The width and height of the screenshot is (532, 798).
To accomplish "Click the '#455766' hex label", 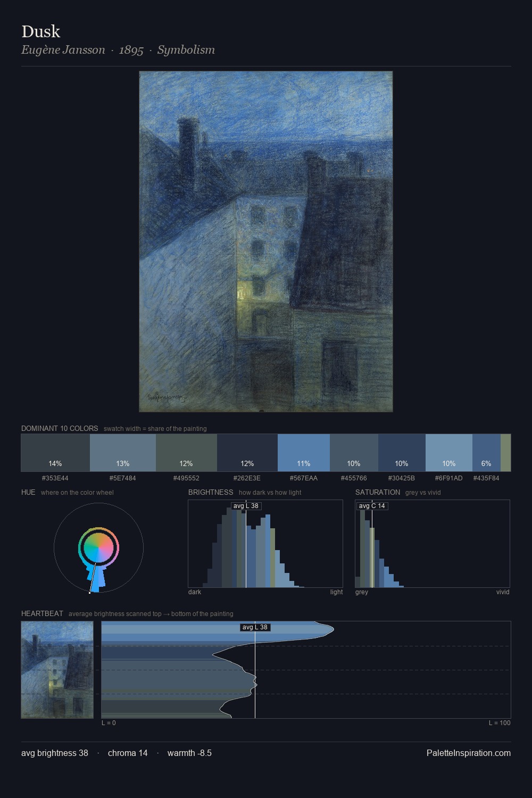I will (354, 478).
